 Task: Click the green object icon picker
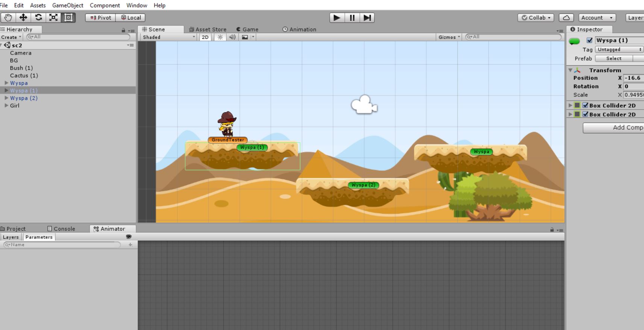click(574, 41)
